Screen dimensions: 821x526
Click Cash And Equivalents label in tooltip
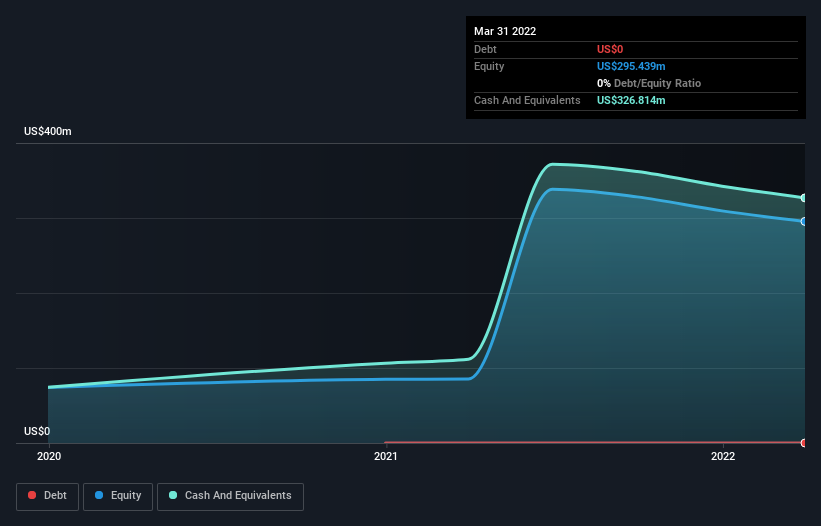coord(527,100)
